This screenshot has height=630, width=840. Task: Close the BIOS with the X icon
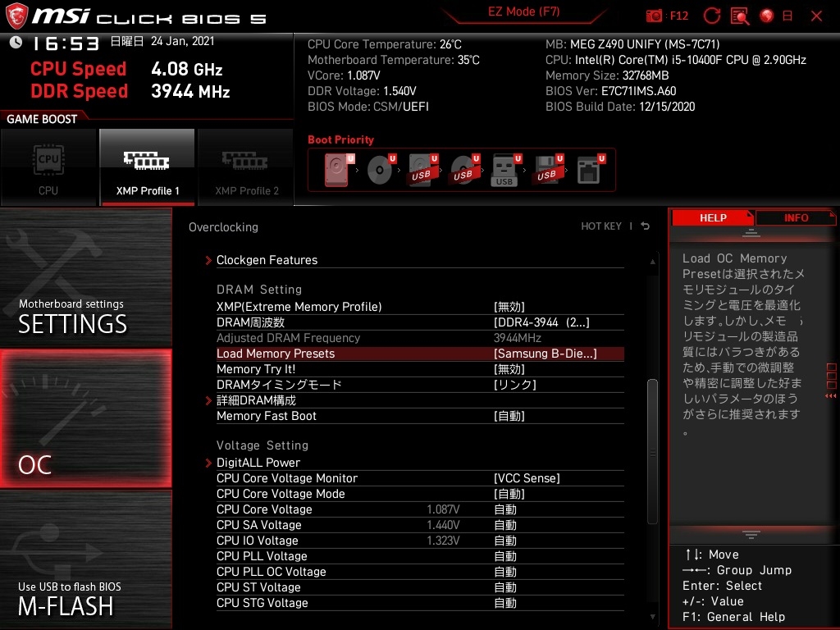[x=816, y=16]
